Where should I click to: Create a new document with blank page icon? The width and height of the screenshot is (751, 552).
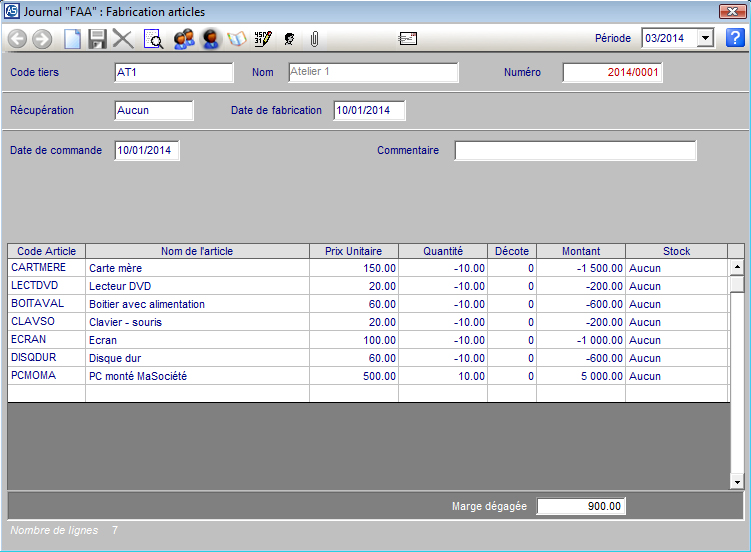click(72, 39)
